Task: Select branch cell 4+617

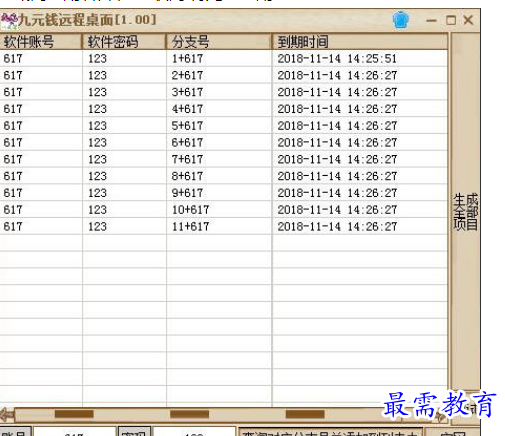Action: point(187,109)
